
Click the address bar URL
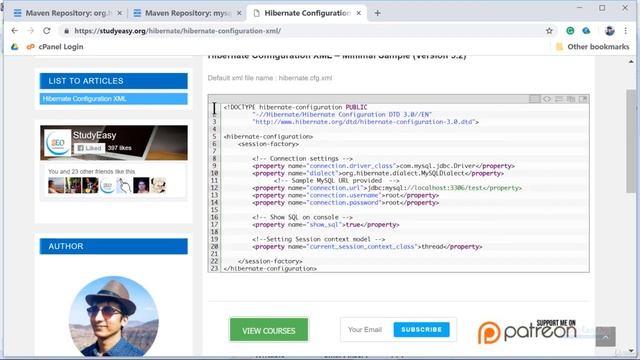pos(178,31)
